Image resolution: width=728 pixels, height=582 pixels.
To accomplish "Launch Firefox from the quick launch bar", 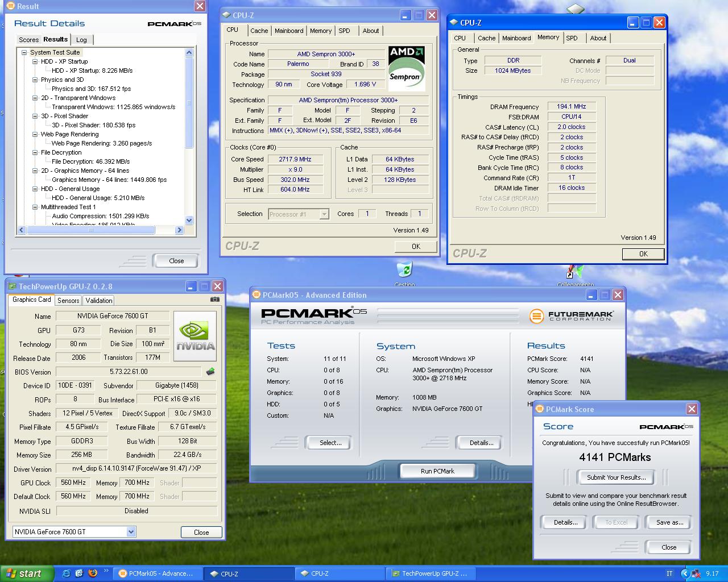I will coord(93,573).
